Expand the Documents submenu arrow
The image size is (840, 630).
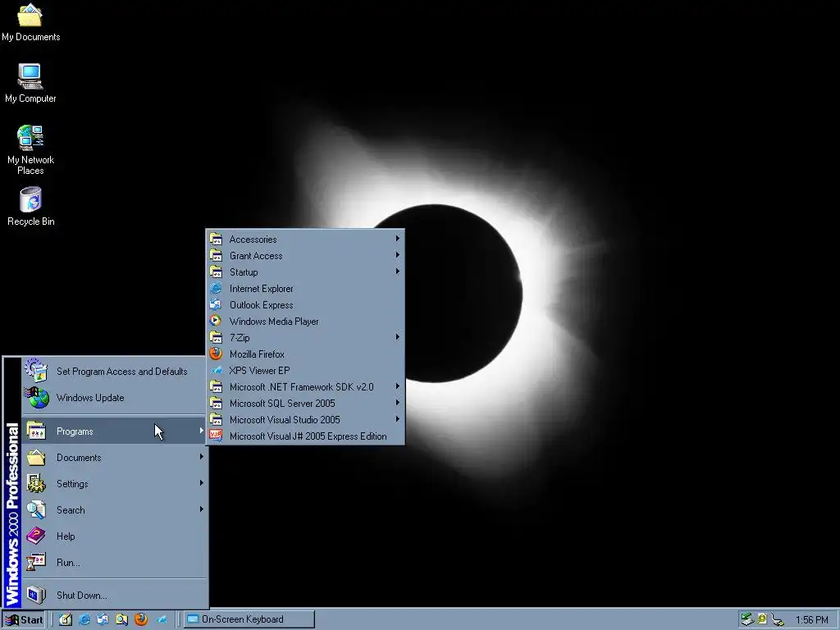pos(202,456)
